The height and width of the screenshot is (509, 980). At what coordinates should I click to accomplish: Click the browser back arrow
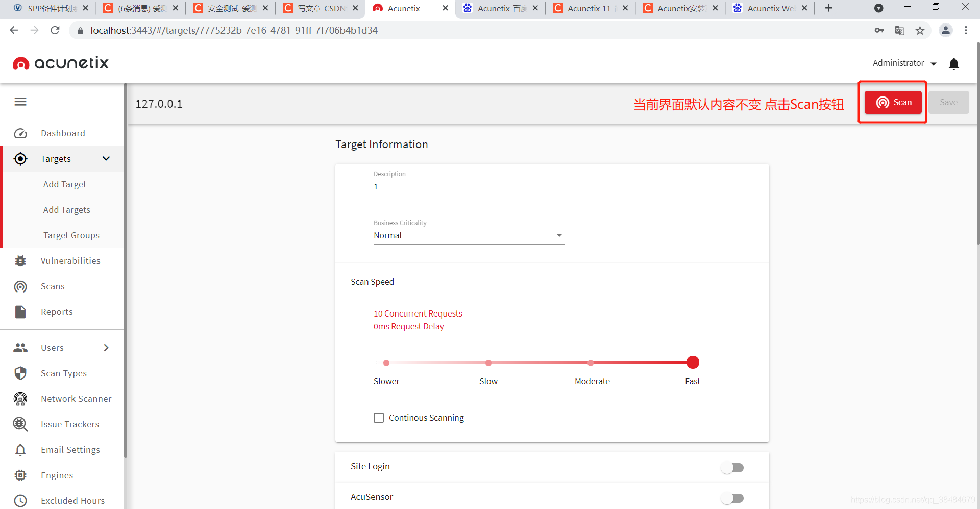14,30
